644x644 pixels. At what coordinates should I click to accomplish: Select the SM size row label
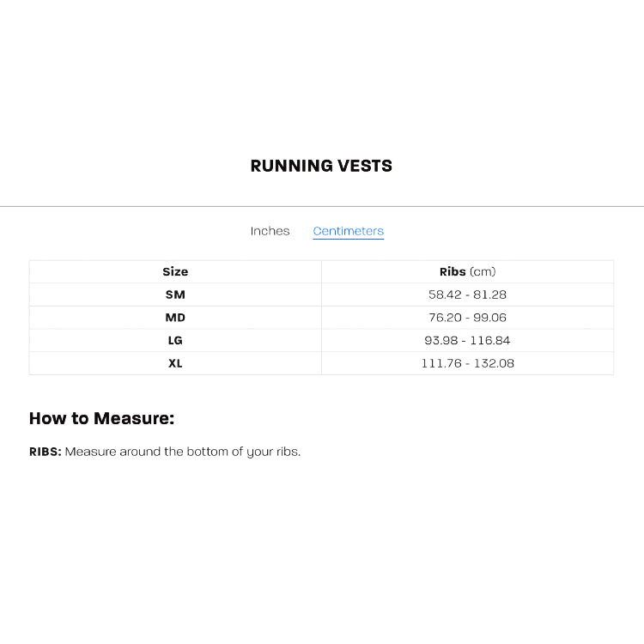click(x=175, y=295)
